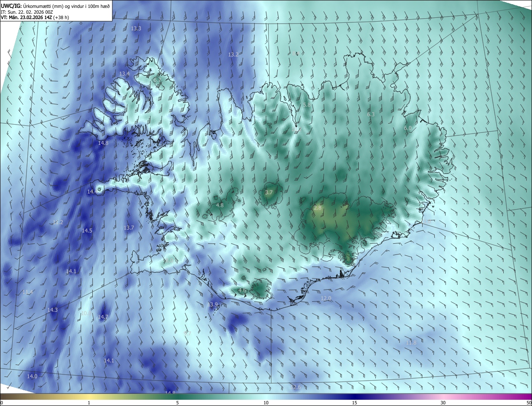Viewport: 532px width, 406px height.
Task: Click the 4.6 value near Mýrdalsjökull
Action: [243, 290]
